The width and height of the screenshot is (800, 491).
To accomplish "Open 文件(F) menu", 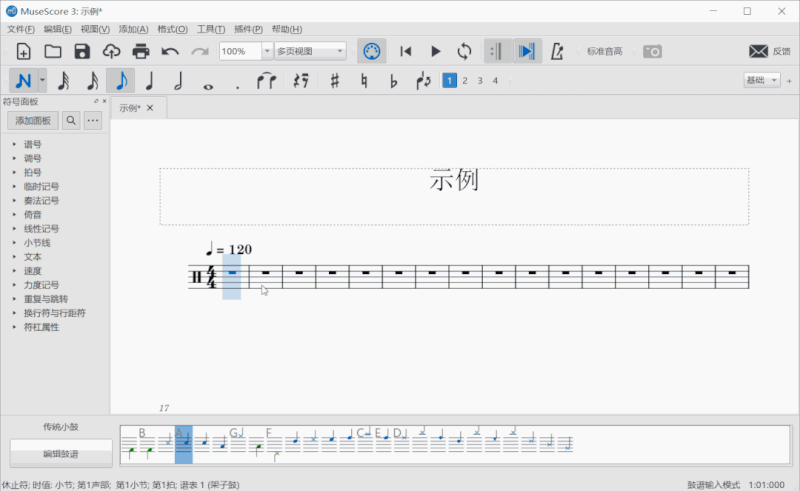I will [21, 29].
